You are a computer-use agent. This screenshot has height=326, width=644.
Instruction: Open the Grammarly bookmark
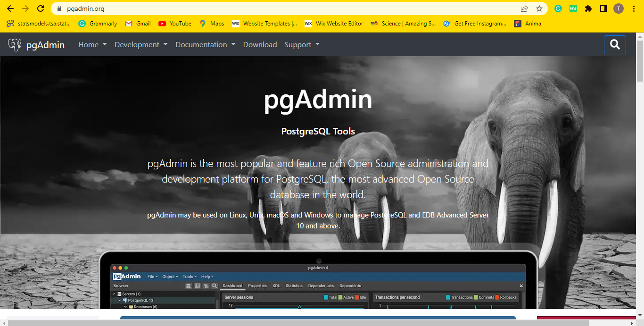(98, 24)
